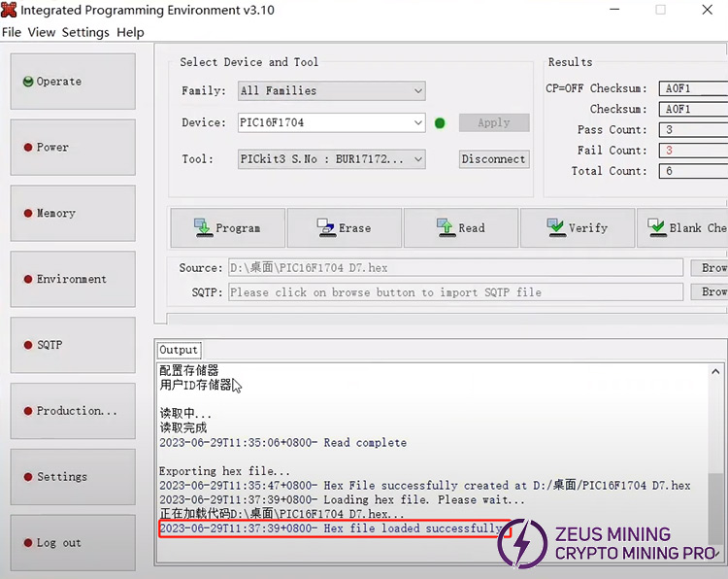
Task: Open the Settings side panel button
Action: click(x=73, y=477)
